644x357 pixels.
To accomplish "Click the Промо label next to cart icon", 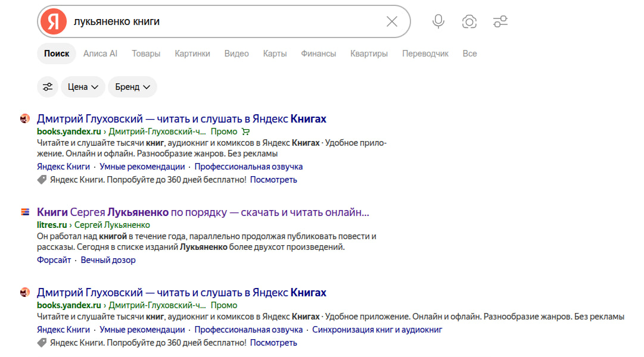I will click(x=224, y=131).
